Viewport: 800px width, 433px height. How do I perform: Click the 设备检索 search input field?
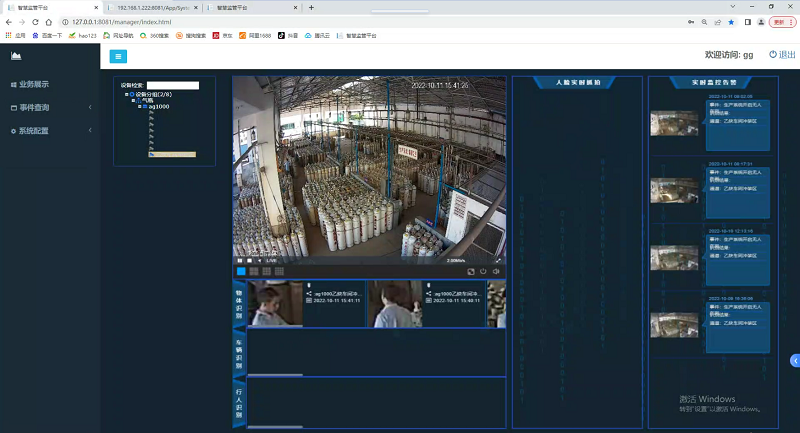pyautogui.click(x=172, y=85)
